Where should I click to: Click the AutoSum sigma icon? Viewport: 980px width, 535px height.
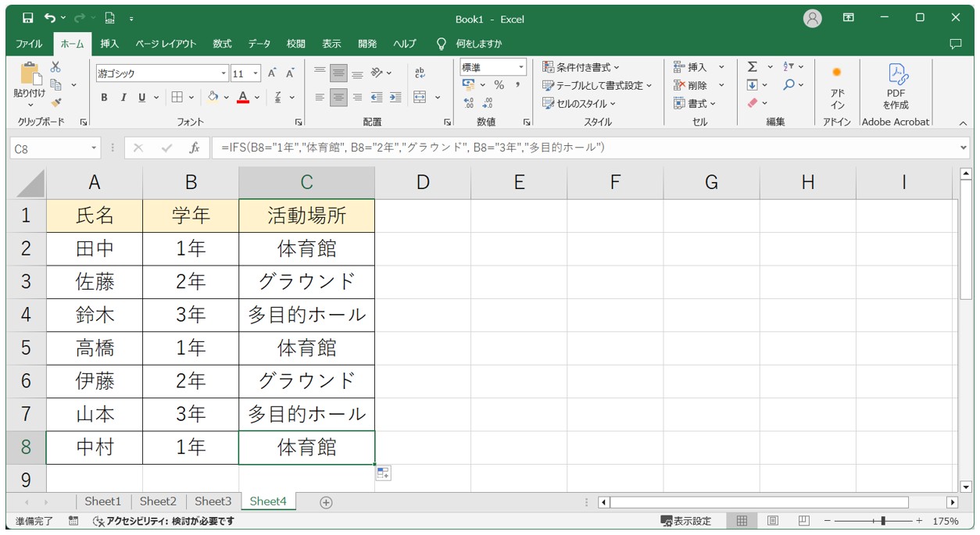point(752,67)
